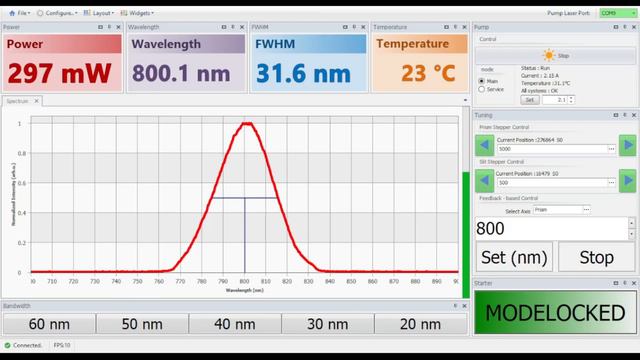Close the Temperature panel
Image resolution: width=640 pixels, height=360 pixels.
pos(464,27)
